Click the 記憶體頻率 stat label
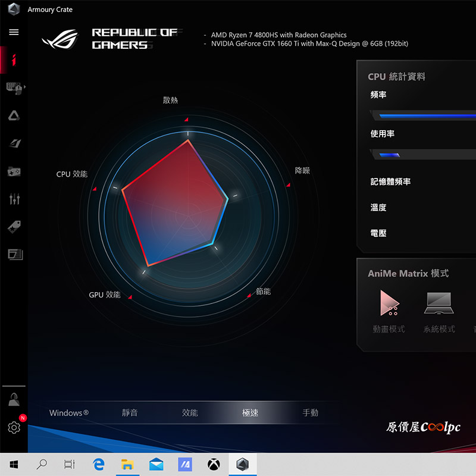The width and height of the screenshot is (476, 476). (x=390, y=181)
